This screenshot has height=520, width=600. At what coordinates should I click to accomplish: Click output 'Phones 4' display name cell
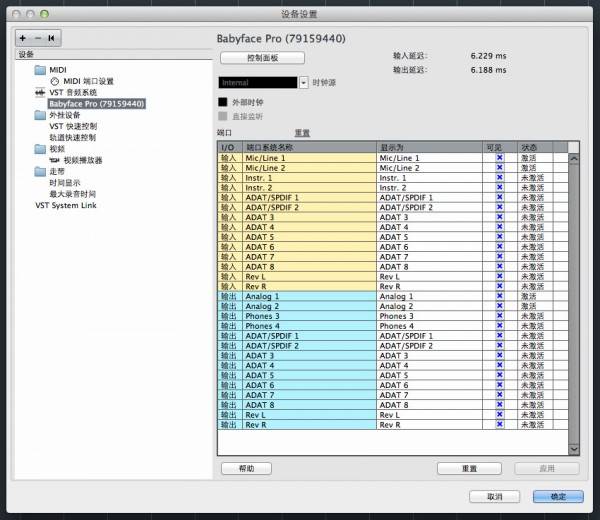(x=429, y=326)
